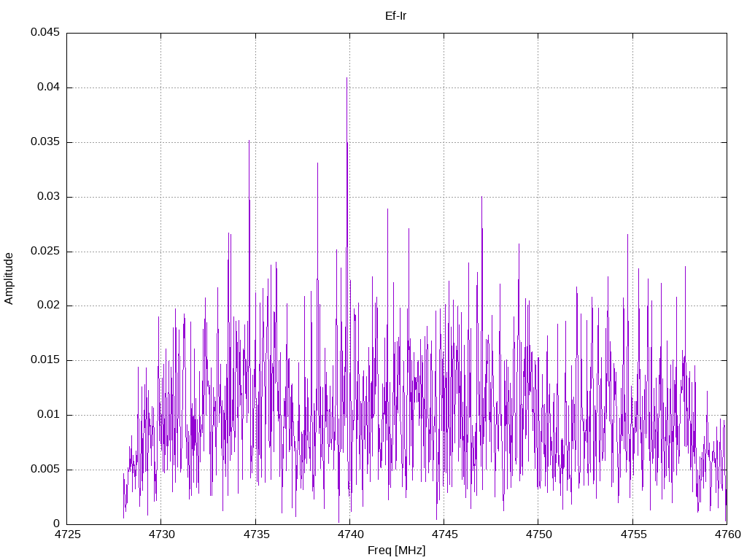The image size is (747, 560).
Task: Click the 4725 x-axis tick label
Action: tap(67, 534)
